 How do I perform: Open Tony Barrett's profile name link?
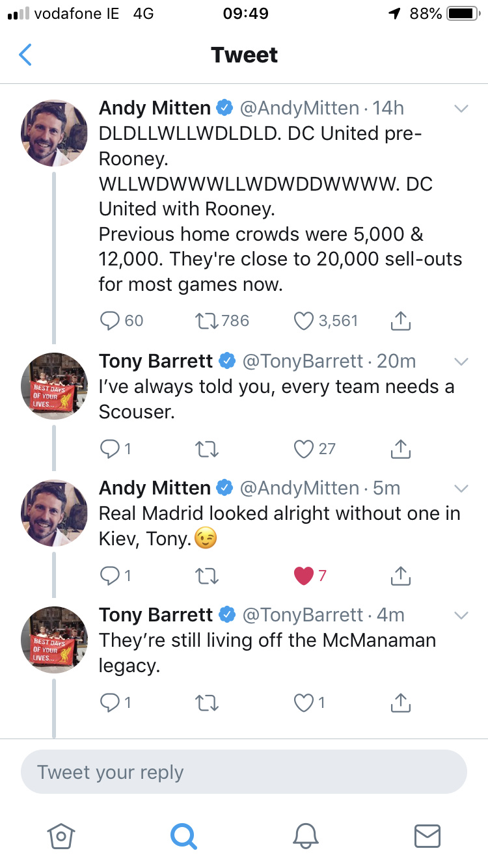(x=156, y=360)
